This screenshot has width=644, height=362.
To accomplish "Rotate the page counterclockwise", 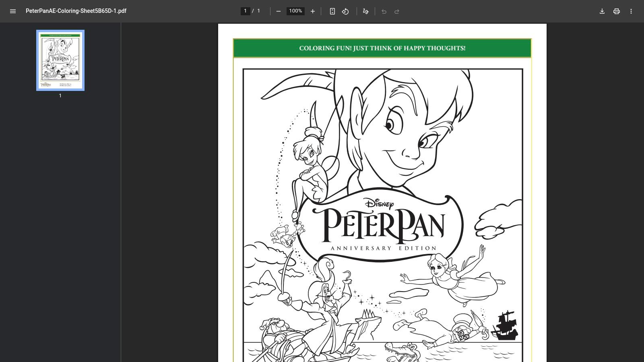I will (x=345, y=11).
